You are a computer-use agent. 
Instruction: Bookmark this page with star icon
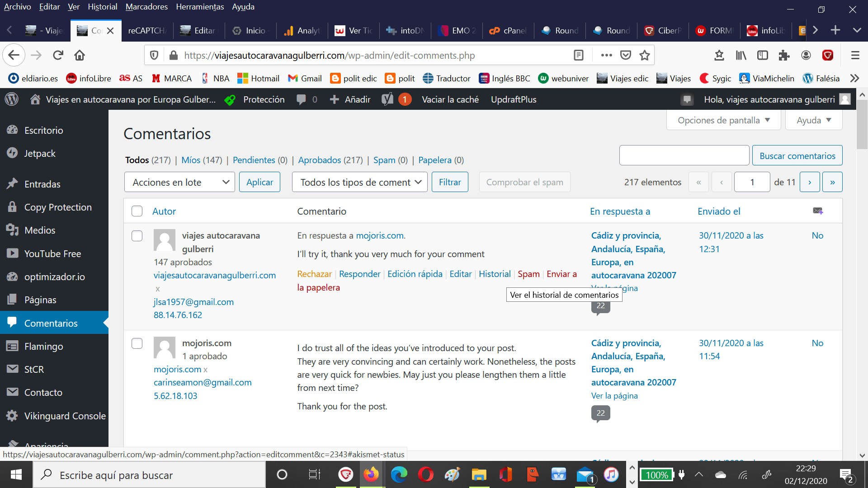(645, 55)
